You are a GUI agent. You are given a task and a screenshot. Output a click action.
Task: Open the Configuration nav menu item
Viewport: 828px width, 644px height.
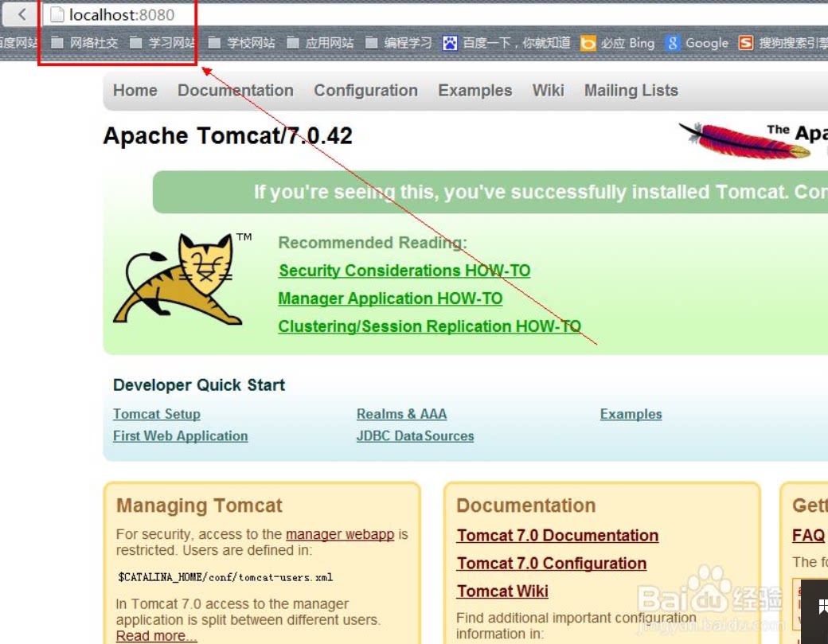click(366, 90)
